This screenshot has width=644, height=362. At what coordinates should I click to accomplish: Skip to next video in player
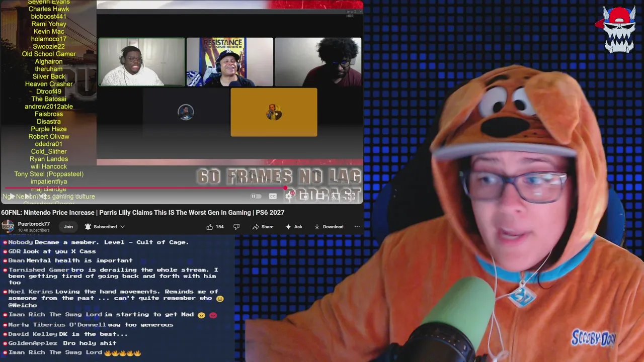tap(27, 197)
